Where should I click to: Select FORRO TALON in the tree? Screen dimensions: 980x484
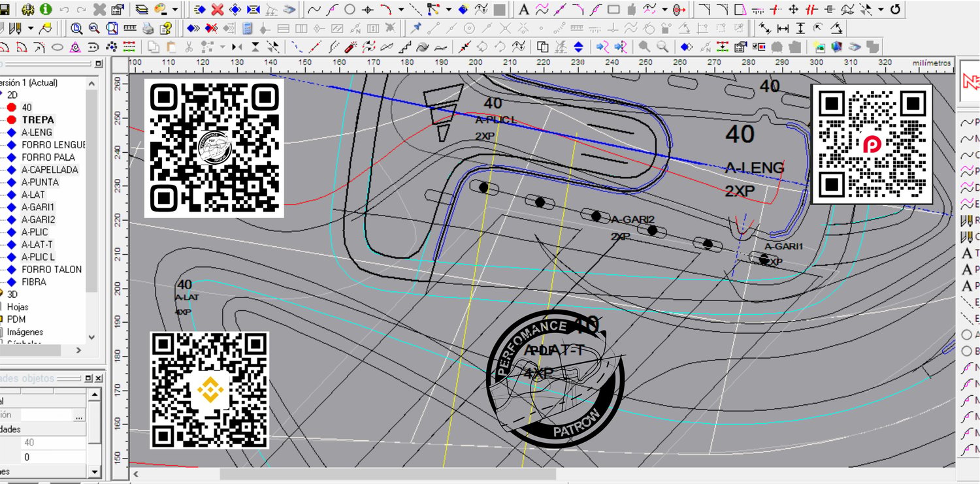52,269
